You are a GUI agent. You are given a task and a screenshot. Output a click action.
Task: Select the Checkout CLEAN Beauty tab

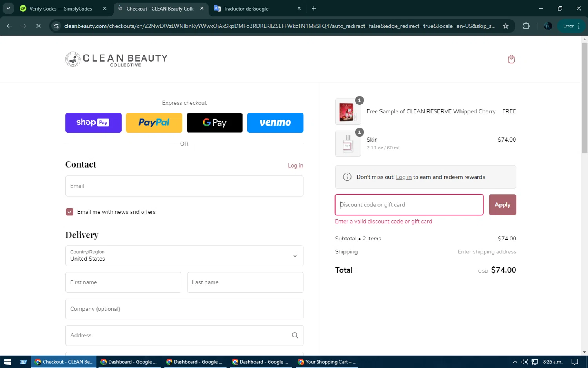coord(160,9)
